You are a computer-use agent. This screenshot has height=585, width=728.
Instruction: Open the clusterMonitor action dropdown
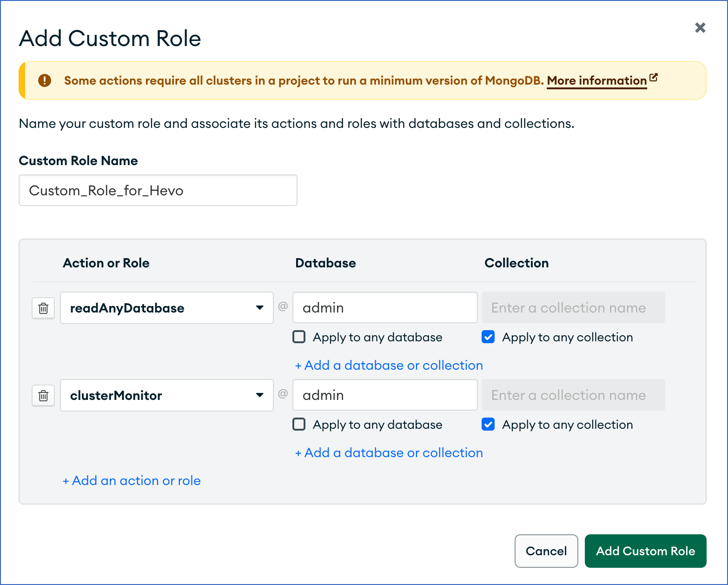point(167,395)
